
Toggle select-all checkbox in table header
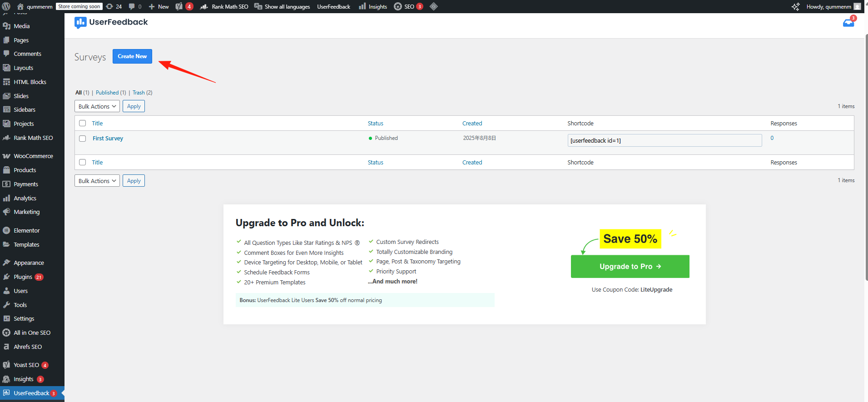pyautogui.click(x=82, y=123)
